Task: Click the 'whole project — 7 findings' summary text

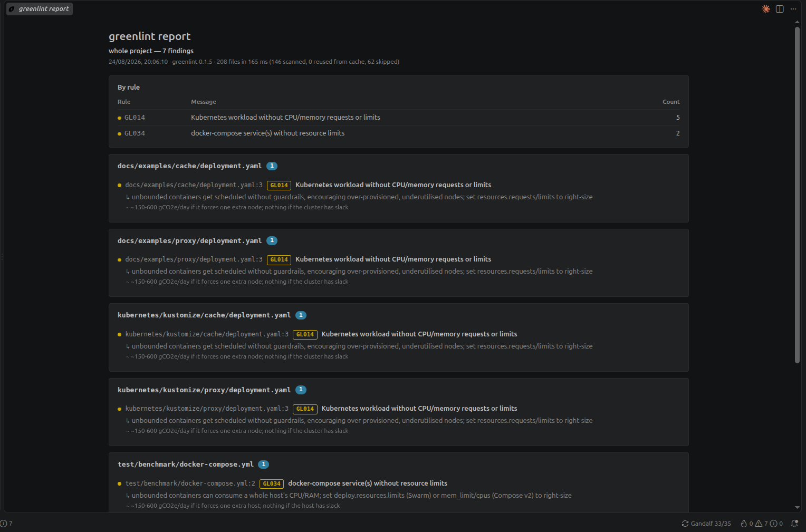Action: [x=151, y=51]
